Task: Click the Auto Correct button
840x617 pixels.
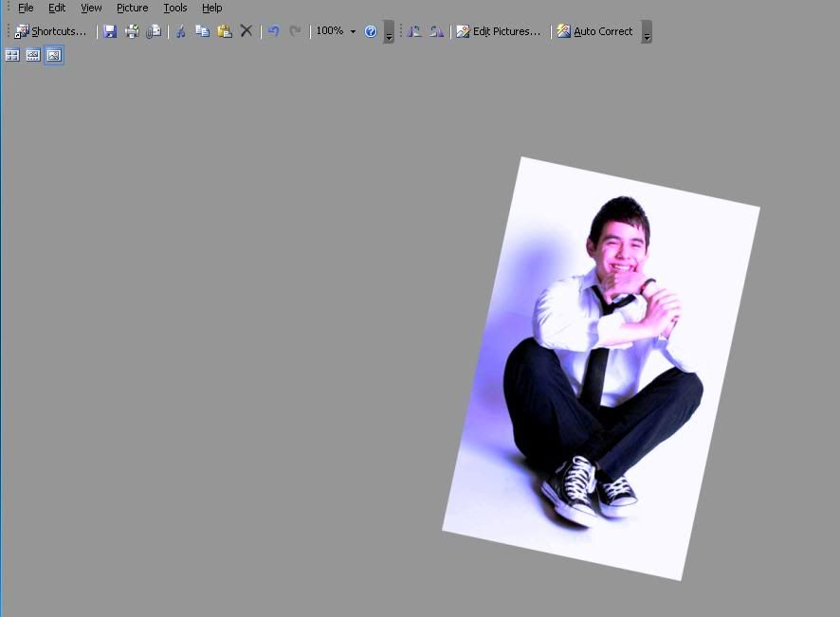Action: (594, 31)
